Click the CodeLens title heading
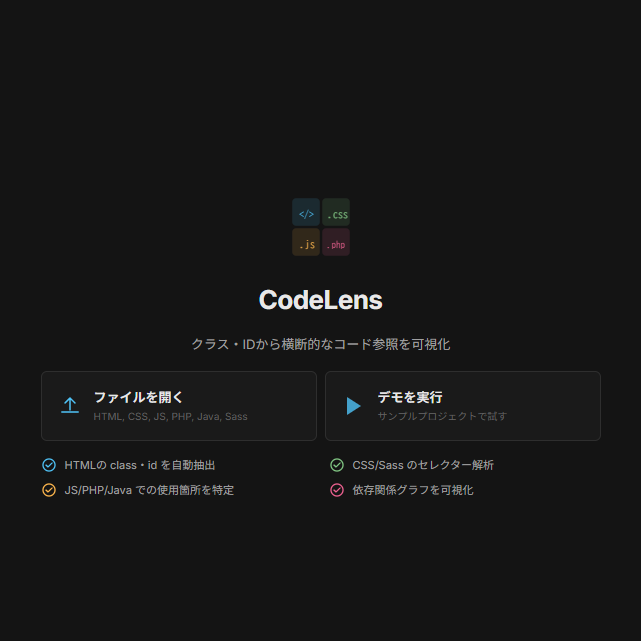This screenshot has width=641, height=641. (x=320, y=300)
